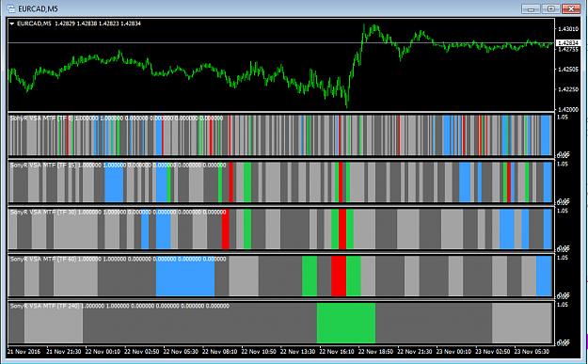Click the 22 Nov 00:10 time axis label

pyautogui.click(x=103, y=352)
